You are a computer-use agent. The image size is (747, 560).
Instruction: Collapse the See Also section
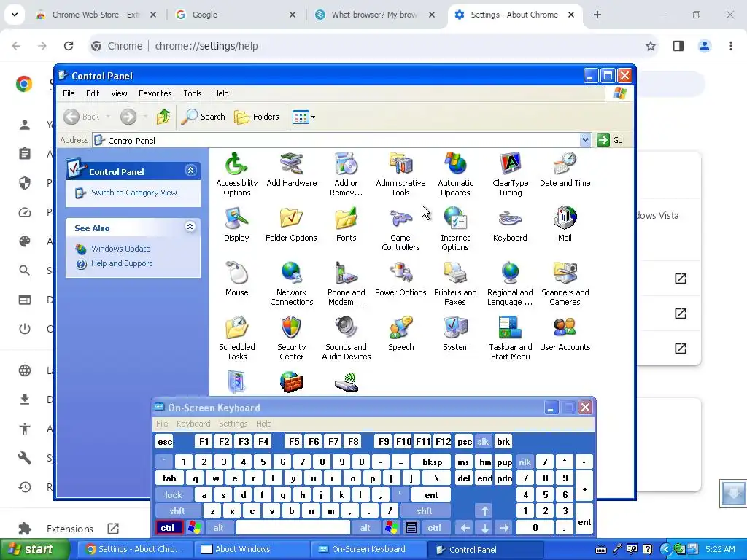[x=190, y=227]
